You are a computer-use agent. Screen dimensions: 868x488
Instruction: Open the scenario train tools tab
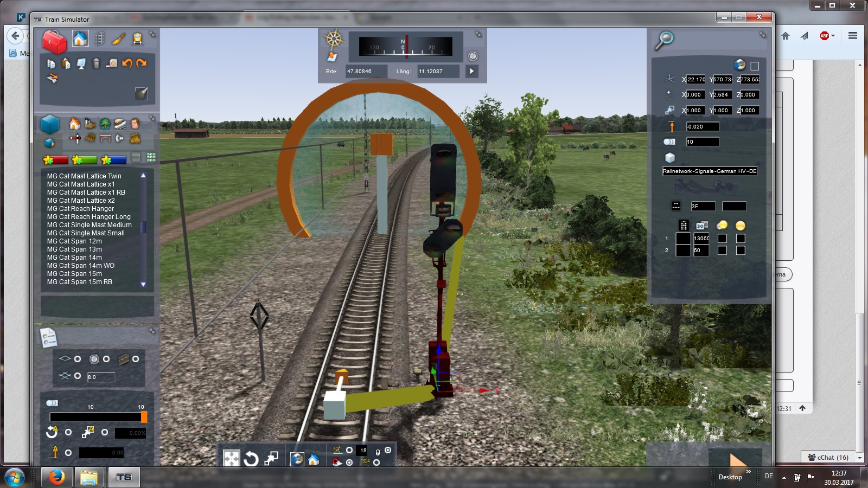click(x=138, y=38)
